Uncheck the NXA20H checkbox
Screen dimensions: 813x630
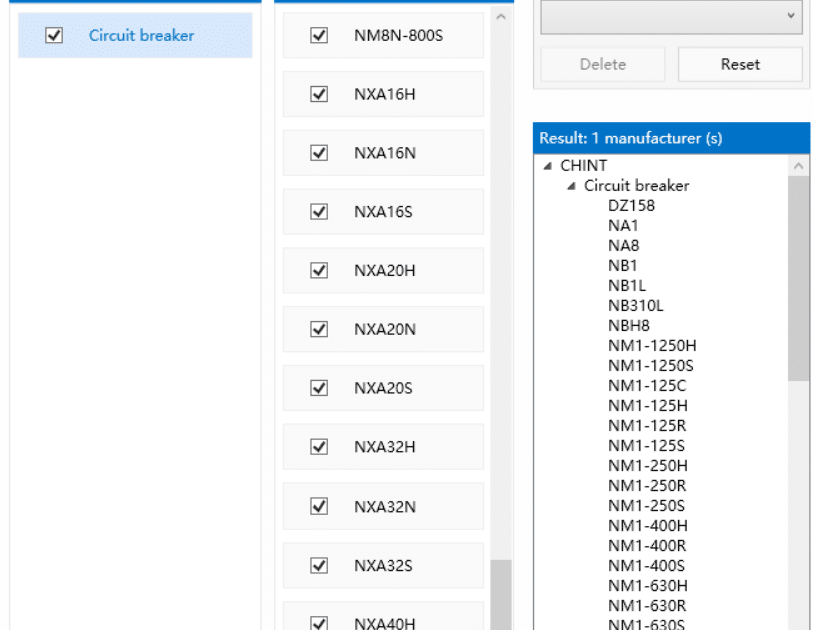[319, 270]
